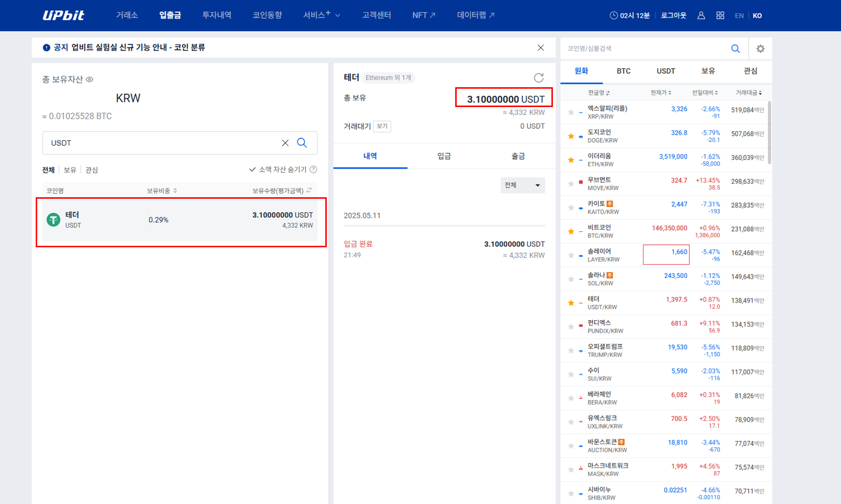
Task: Toggle favorite star for 무브먼트
Action: [571, 184]
